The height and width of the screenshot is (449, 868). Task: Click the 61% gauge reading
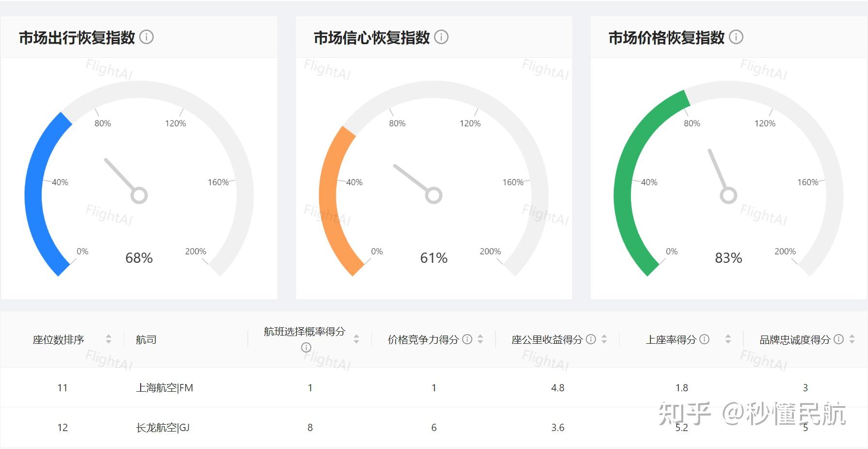pos(434,258)
